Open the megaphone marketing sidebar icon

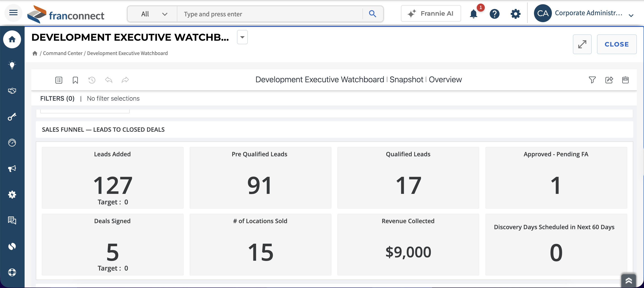[x=12, y=169]
